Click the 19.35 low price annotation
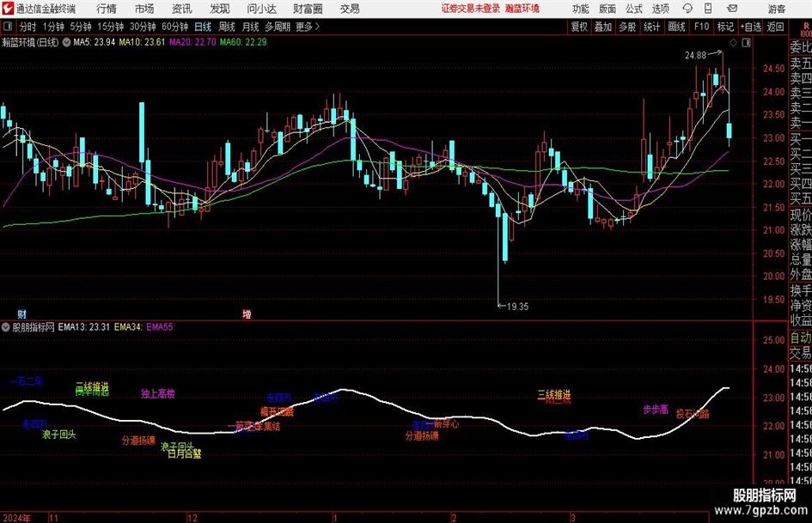Screen dimensions: 812x523 pos(517,307)
